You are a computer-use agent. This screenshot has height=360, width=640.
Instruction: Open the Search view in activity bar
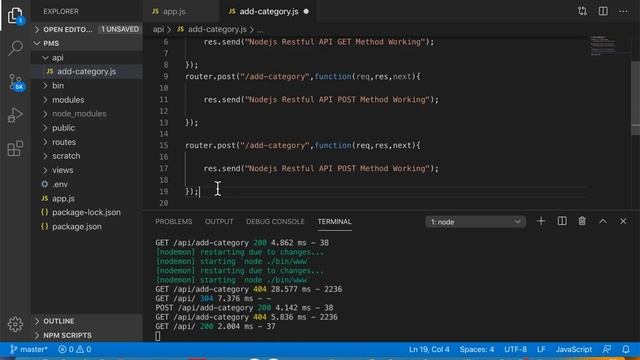pyautogui.click(x=15, y=48)
